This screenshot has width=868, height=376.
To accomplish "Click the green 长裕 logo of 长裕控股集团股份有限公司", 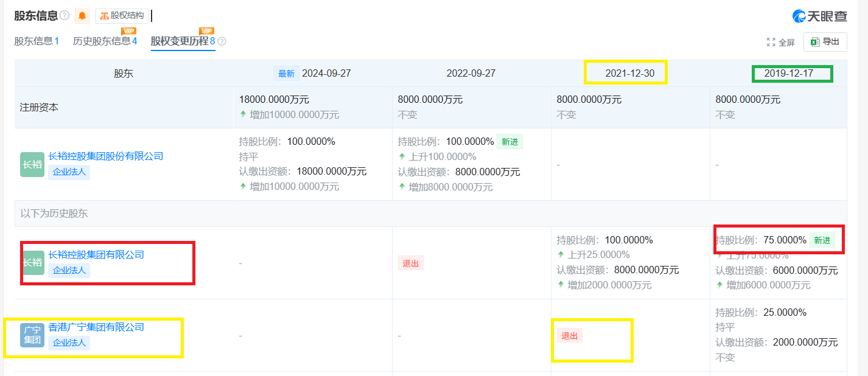I will [32, 164].
